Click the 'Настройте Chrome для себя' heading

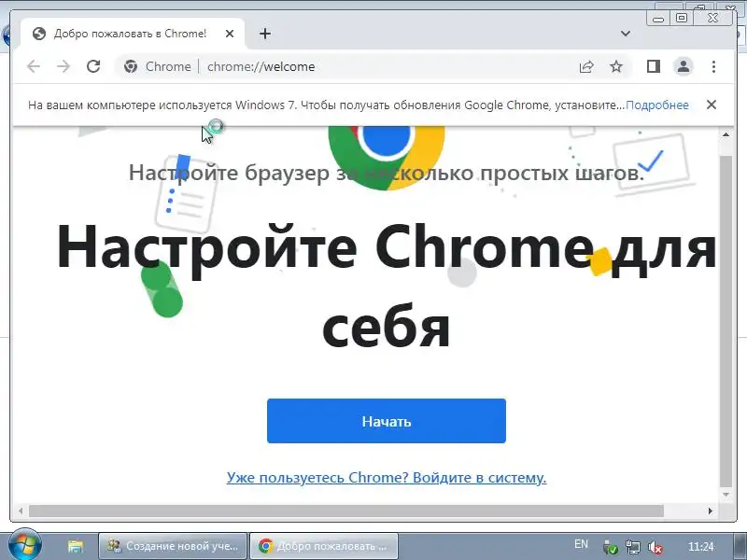coord(387,287)
